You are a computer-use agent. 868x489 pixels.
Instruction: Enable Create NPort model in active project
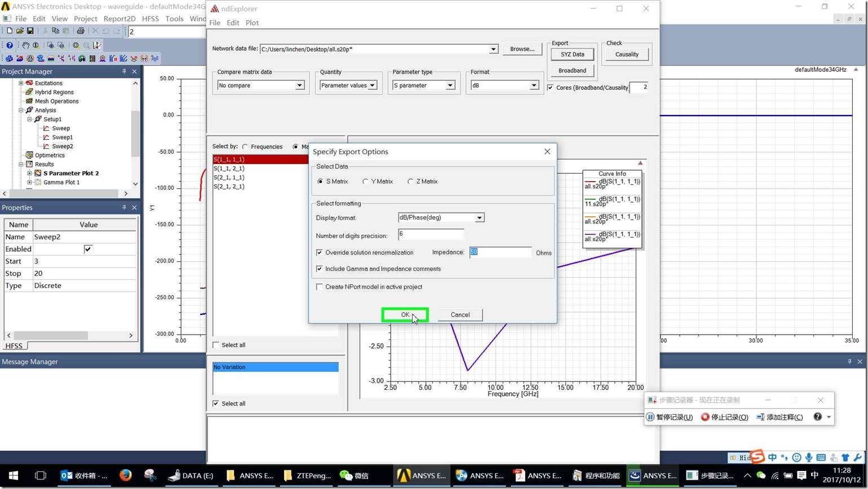pyautogui.click(x=320, y=287)
